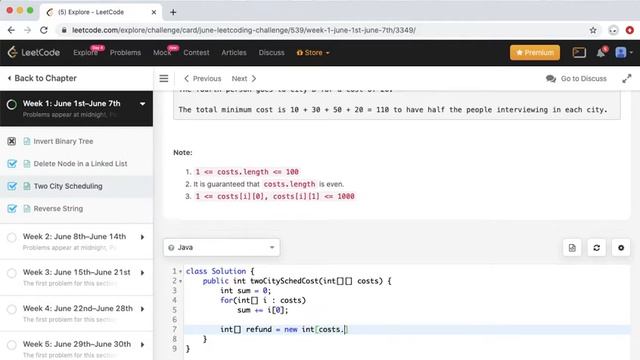Click the editor notes document icon
The image size is (640, 360).
[x=572, y=247]
